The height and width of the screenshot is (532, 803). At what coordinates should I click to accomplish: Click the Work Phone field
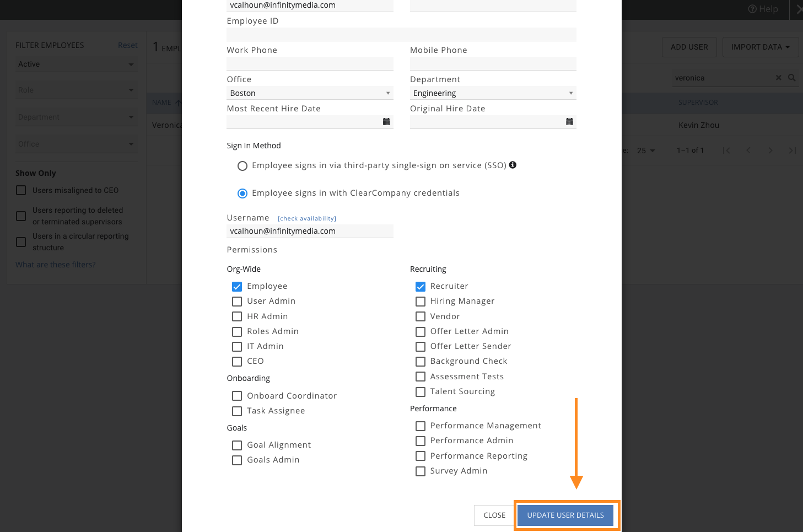coord(310,63)
